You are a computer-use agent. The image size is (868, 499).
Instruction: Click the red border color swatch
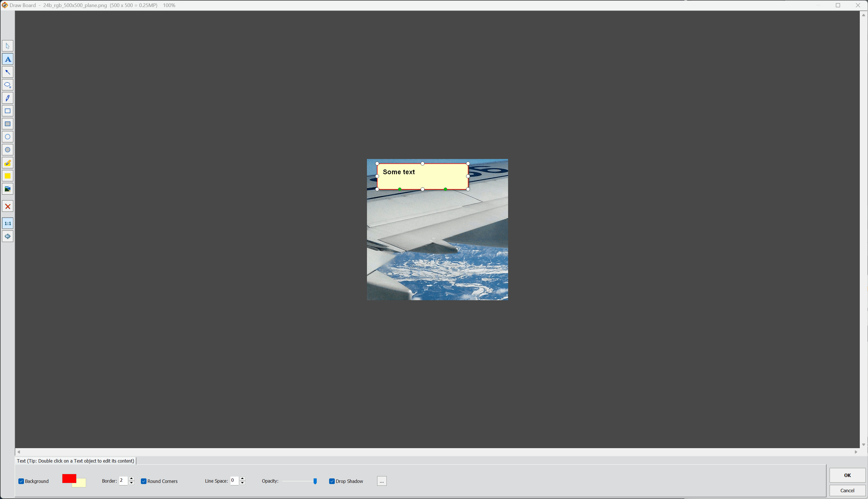(x=69, y=478)
